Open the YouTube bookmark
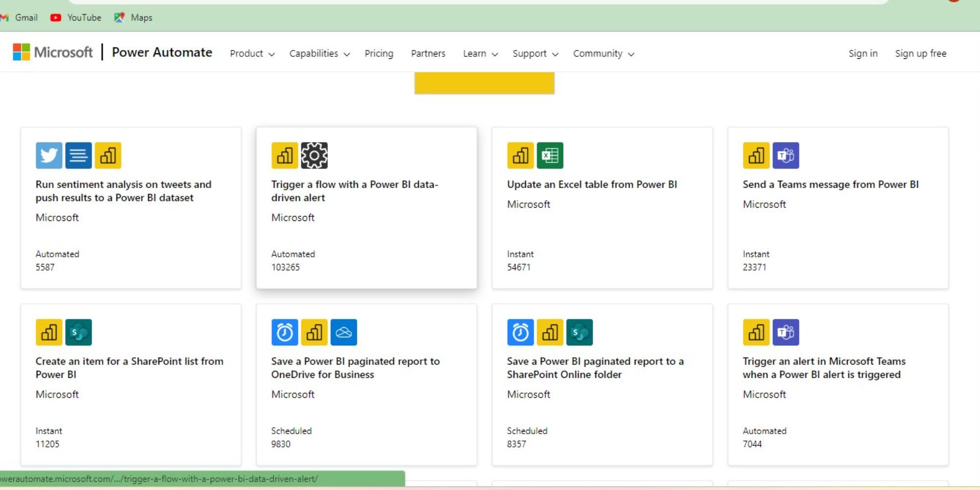Image resolution: width=980 pixels, height=490 pixels. pos(76,18)
